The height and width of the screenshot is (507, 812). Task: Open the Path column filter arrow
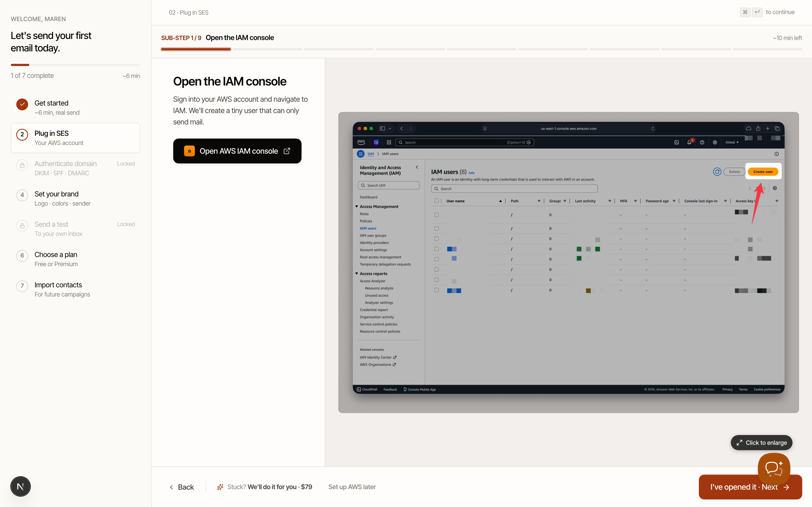pos(539,201)
